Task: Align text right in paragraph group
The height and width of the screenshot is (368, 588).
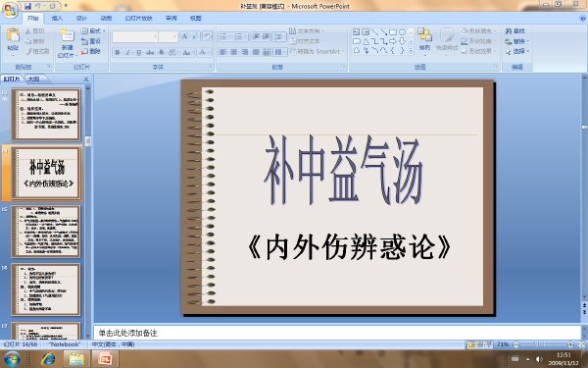Action: click(x=244, y=52)
